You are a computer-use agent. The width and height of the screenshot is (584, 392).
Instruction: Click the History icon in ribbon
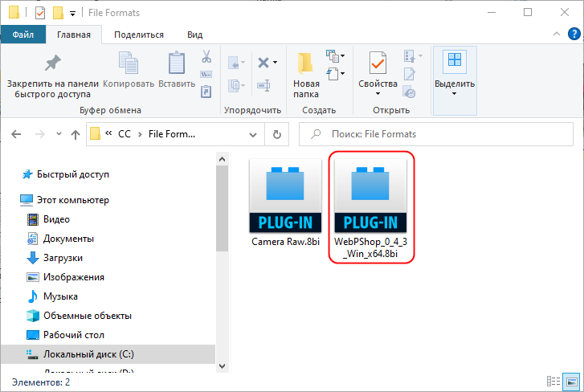[x=410, y=92]
